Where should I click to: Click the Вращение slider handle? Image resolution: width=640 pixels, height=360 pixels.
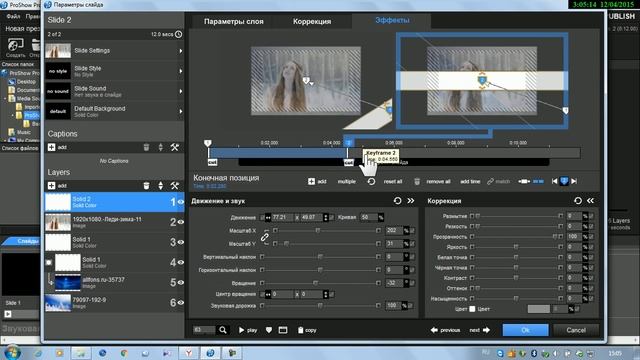point(315,283)
